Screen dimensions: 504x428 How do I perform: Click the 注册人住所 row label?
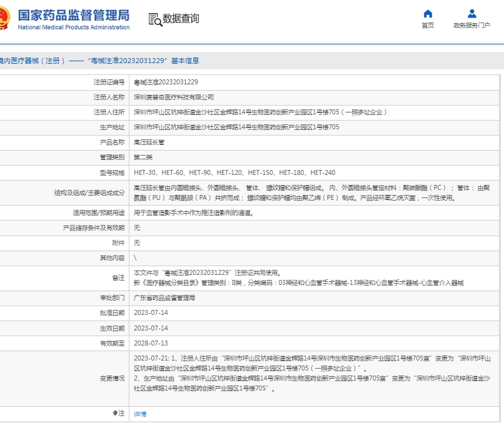[109, 112]
